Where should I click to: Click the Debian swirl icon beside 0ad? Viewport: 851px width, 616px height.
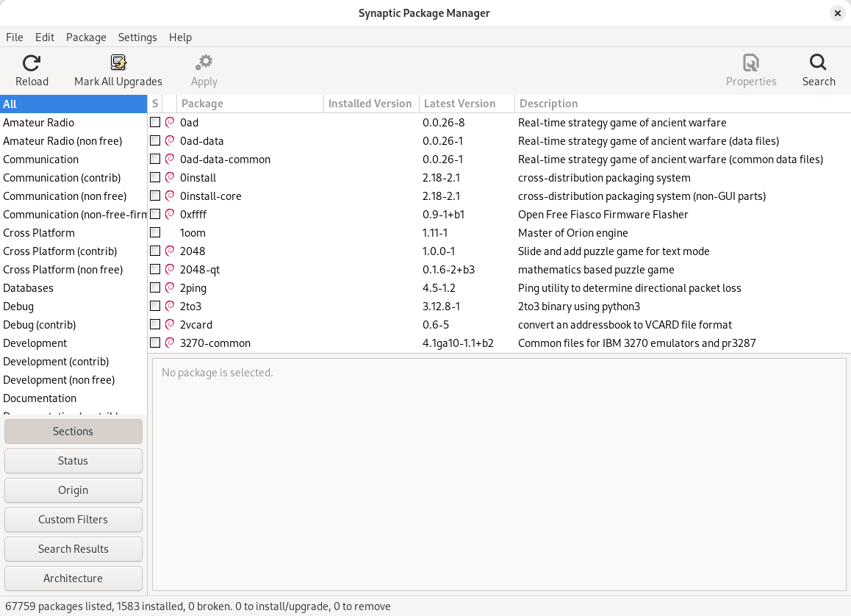point(170,122)
